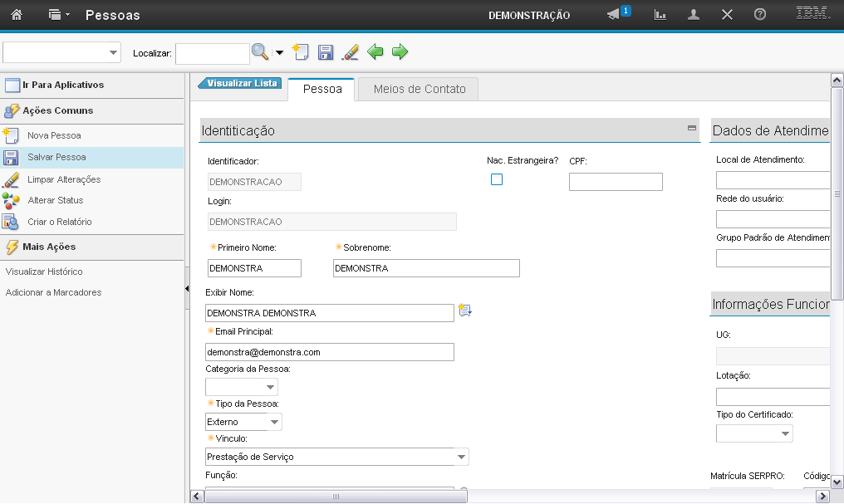Screen dimensions: 844x504
Task: Toggle the Nac. Estrangeira checkbox
Action: tap(497, 179)
